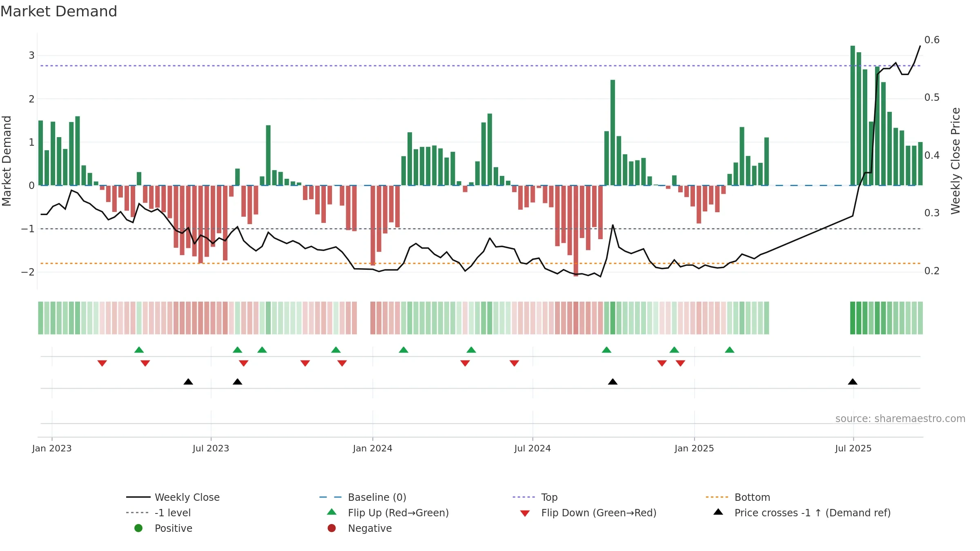Click the vertical Market Demand axis title
The width and height of the screenshot is (980, 551).
[x=7, y=161]
